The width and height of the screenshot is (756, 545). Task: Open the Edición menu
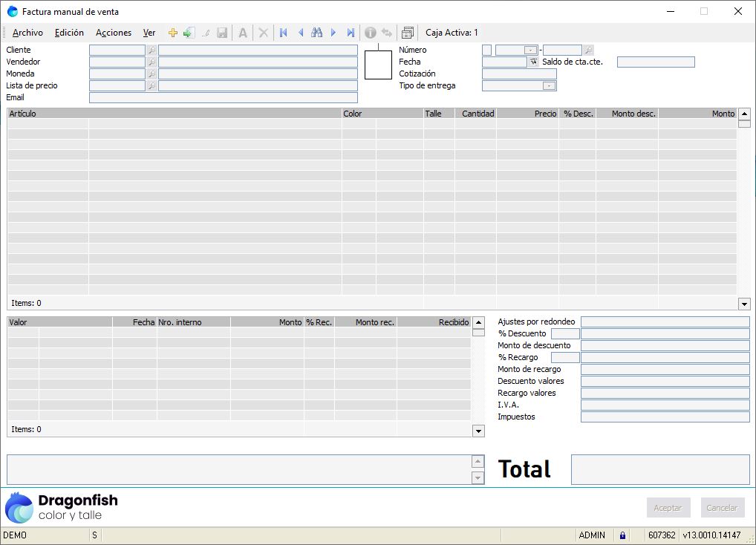coord(69,33)
